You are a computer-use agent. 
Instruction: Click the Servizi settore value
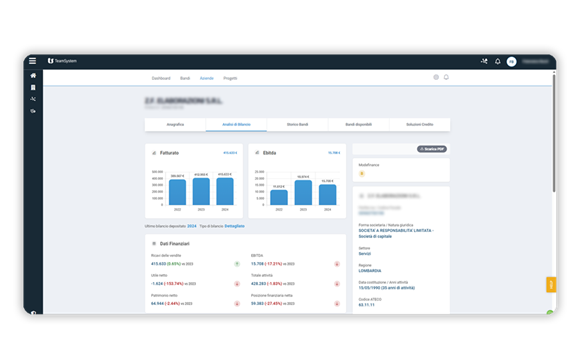point(365,254)
